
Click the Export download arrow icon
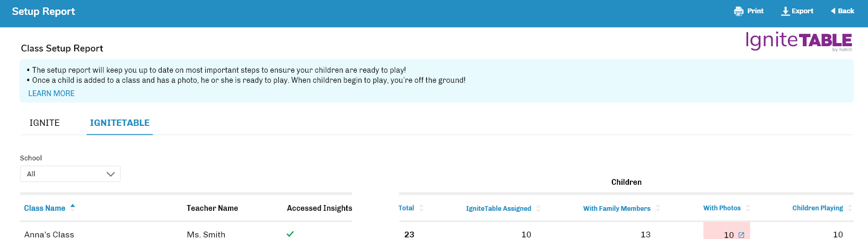click(x=785, y=11)
